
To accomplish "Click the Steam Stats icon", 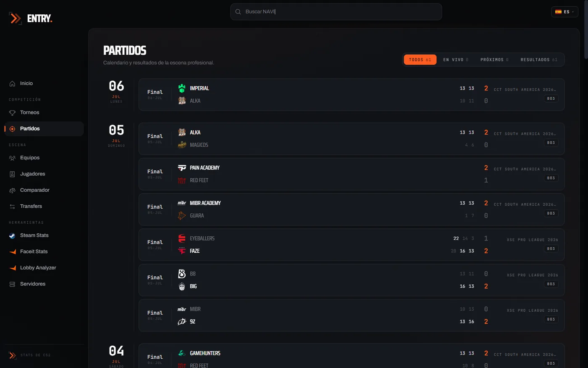I will (12, 236).
